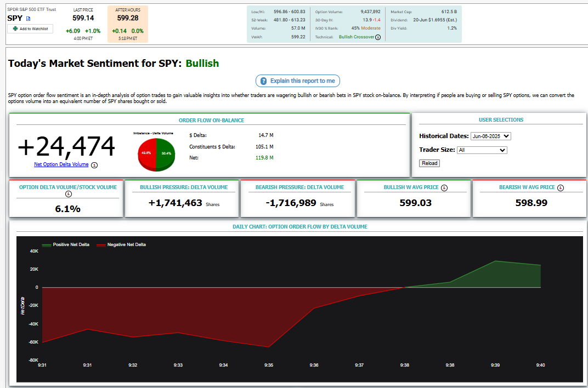Click the green Bullish sentiment word in the title
The width and height of the screenshot is (588, 388).
[x=202, y=63]
